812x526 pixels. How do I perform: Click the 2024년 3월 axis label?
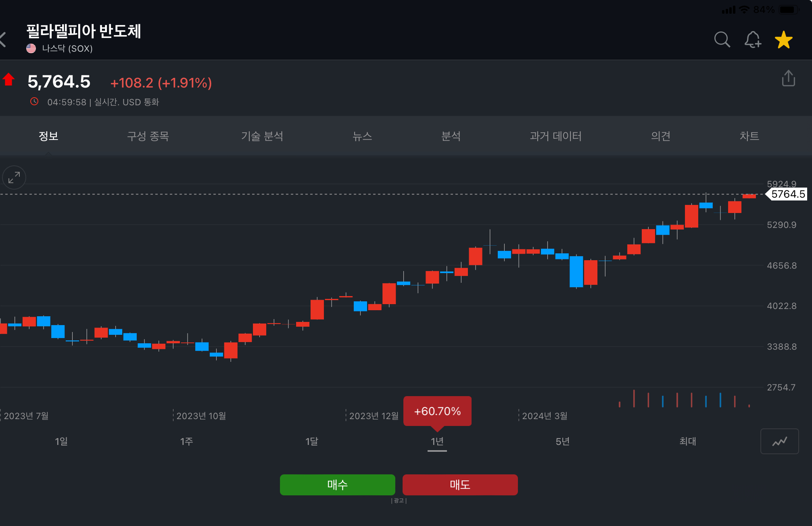(x=545, y=416)
